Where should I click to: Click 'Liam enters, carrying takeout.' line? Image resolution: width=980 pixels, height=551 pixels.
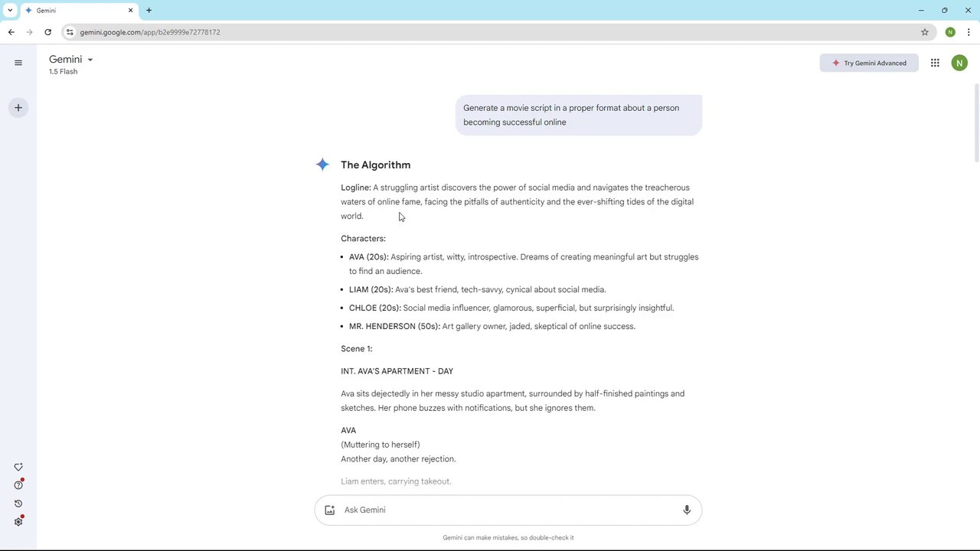[x=396, y=481]
